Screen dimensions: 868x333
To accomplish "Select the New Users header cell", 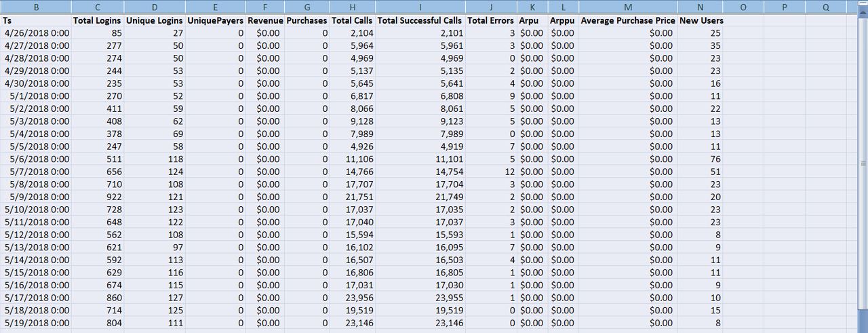I will coord(701,20).
